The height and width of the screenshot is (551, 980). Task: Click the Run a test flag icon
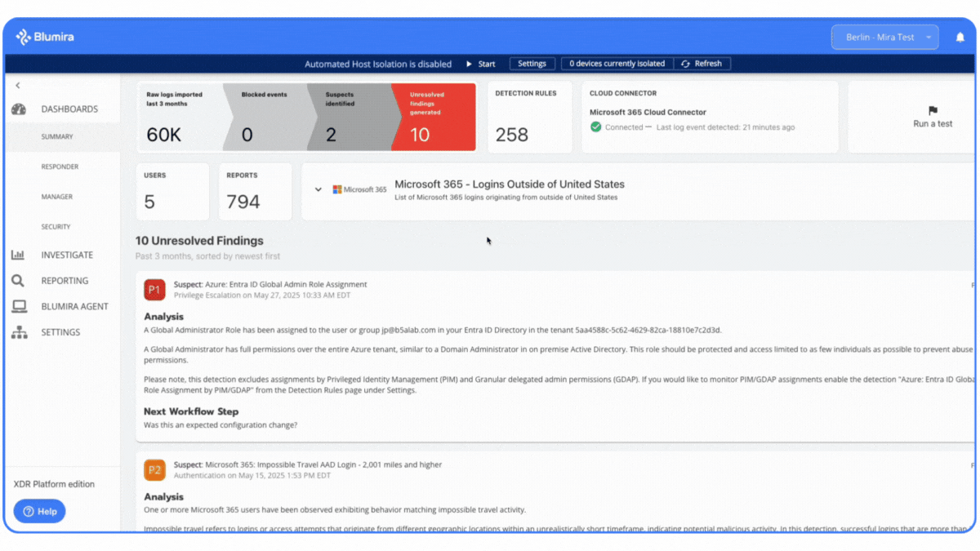[x=933, y=110]
